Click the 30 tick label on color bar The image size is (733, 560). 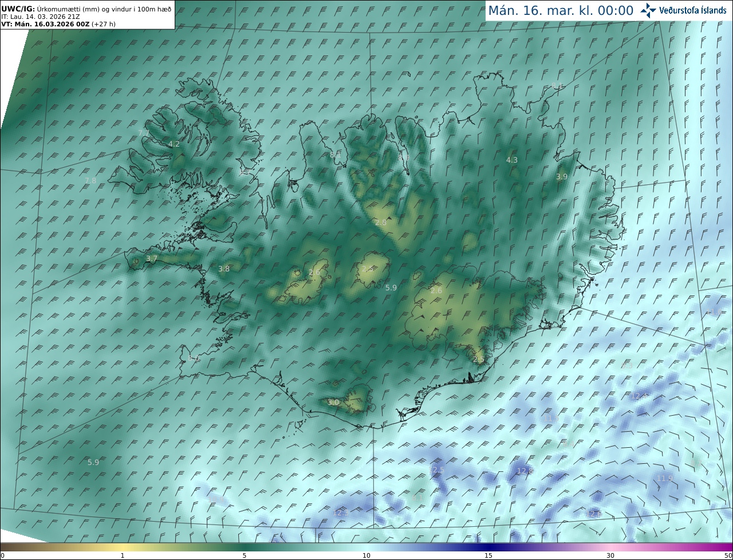(x=610, y=555)
